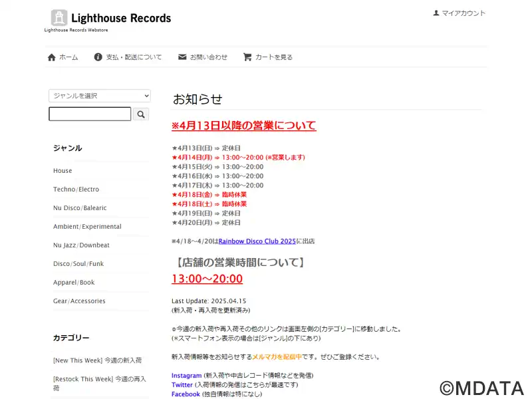Open the Lighthouse Records title link
Screen dimensions: 532x399
coord(121,18)
